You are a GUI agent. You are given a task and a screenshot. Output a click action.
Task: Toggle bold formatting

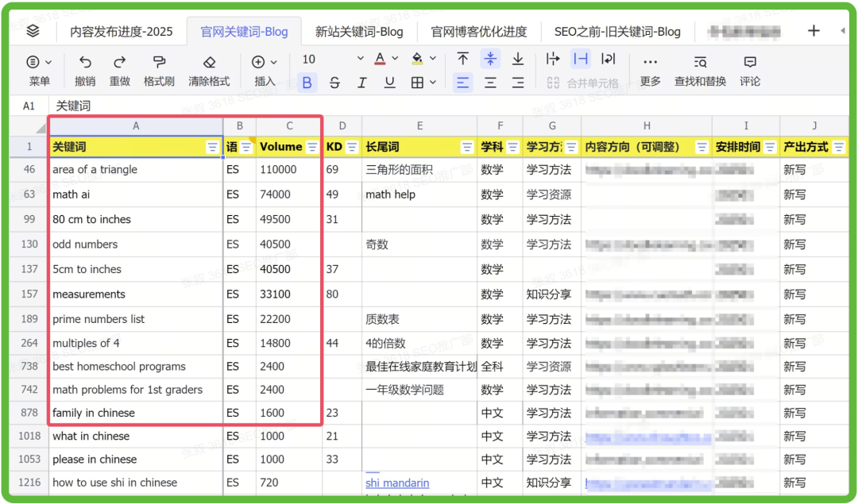click(x=307, y=83)
